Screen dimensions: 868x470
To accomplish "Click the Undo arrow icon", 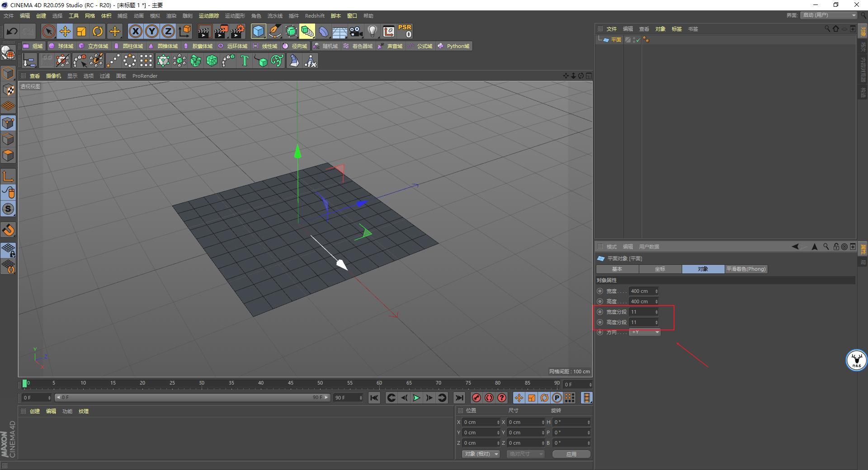I will tap(12, 31).
